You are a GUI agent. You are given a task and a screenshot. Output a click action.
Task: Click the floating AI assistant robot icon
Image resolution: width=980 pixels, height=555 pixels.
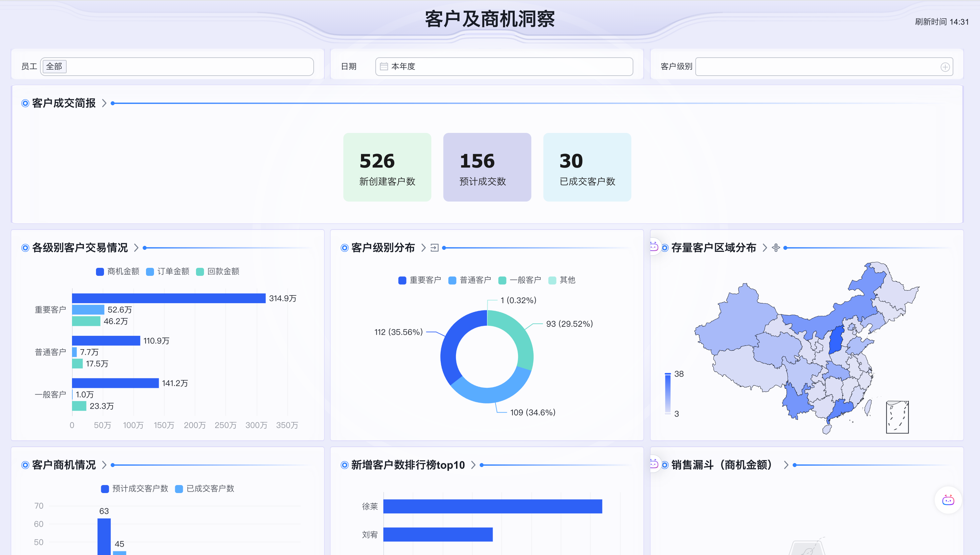[x=948, y=500]
